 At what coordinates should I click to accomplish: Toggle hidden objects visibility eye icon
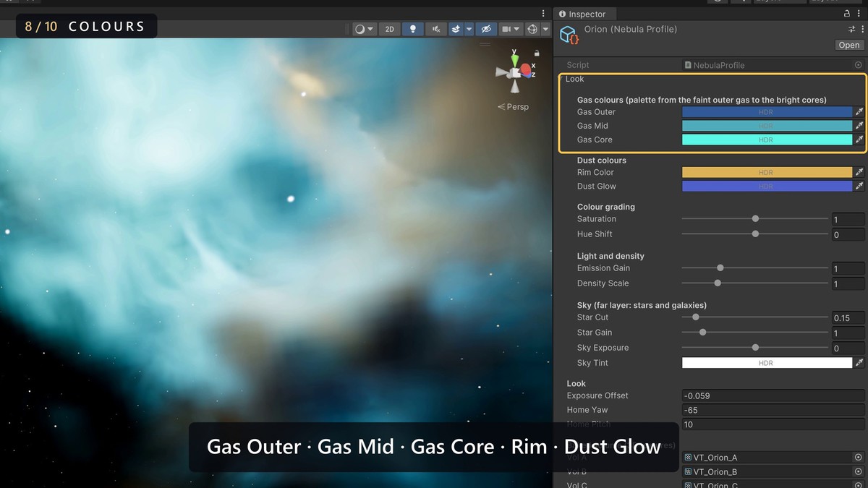486,29
